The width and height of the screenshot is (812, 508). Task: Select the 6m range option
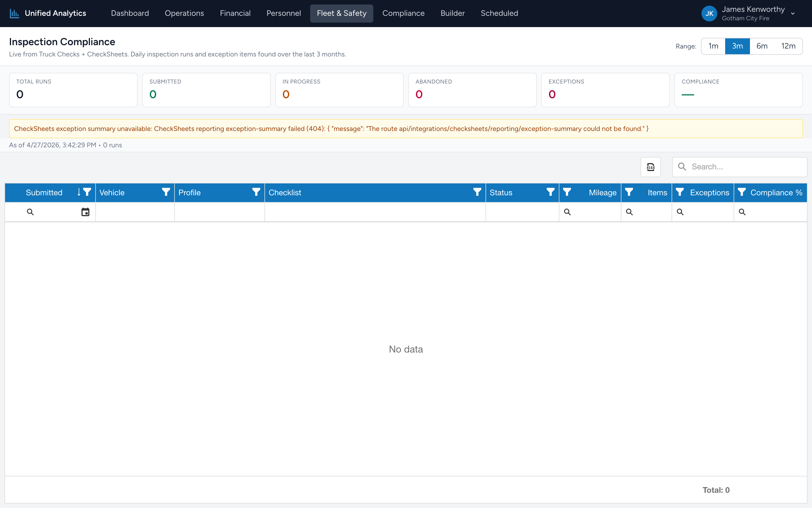pyautogui.click(x=762, y=46)
